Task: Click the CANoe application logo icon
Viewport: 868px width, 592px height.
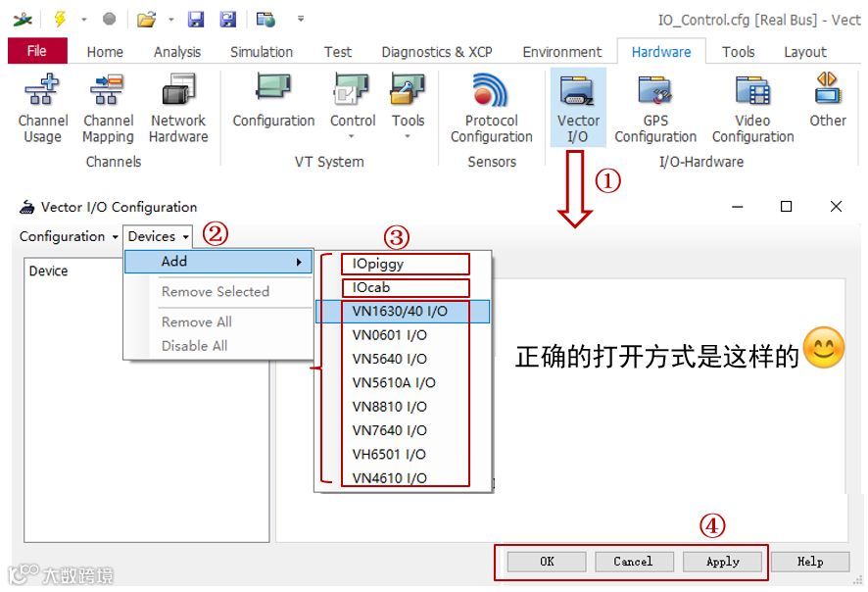Action: click(23, 20)
